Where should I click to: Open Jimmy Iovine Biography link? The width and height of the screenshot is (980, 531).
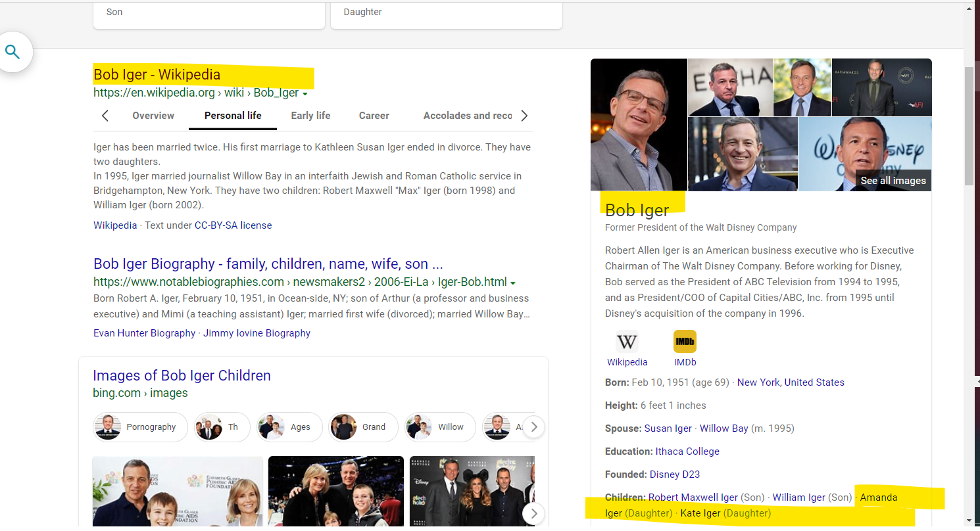tap(257, 333)
